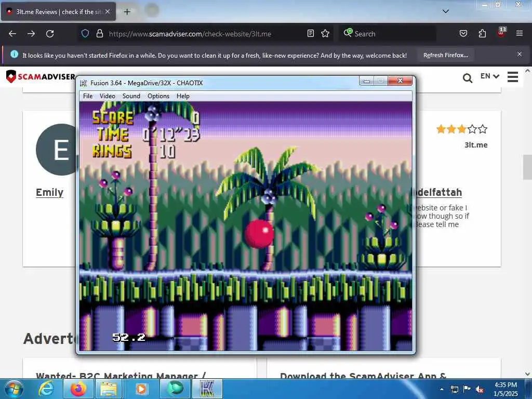Click the Fusion window title icon
Image resolution: width=532 pixels, height=399 pixels.
84,83
